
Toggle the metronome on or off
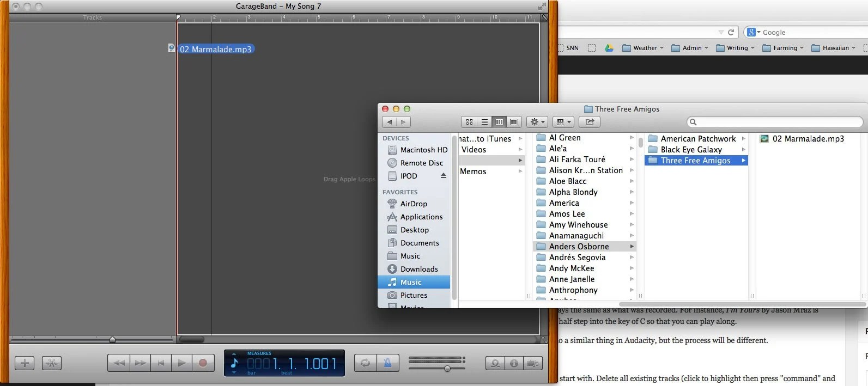[x=387, y=363]
